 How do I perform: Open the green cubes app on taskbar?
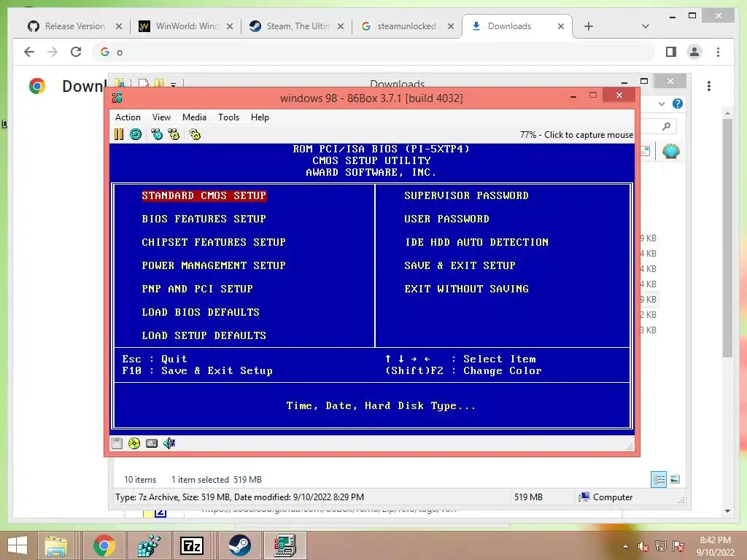(x=149, y=545)
